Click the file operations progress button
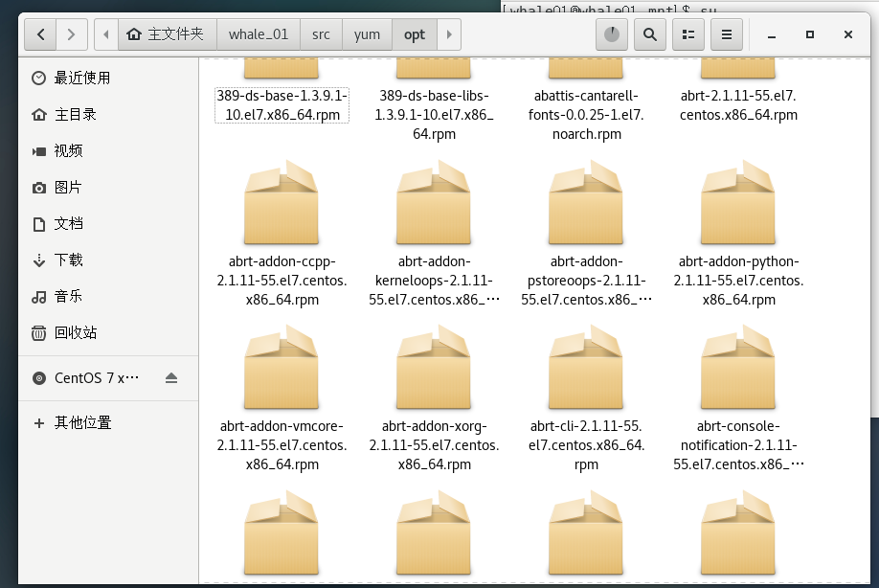Viewport: 879px width, 588px height. coord(612,34)
